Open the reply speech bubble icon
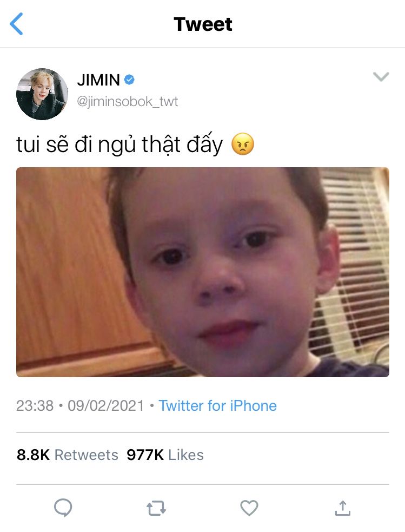This screenshot has width=405, height=532. point(63,508)
